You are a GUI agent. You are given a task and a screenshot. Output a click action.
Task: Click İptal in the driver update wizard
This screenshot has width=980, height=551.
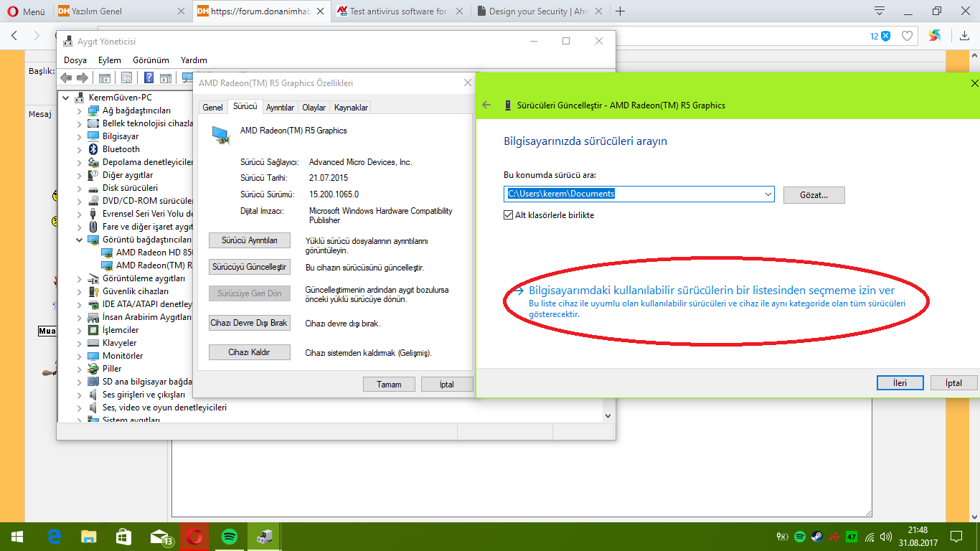click(x=953, y=383)
